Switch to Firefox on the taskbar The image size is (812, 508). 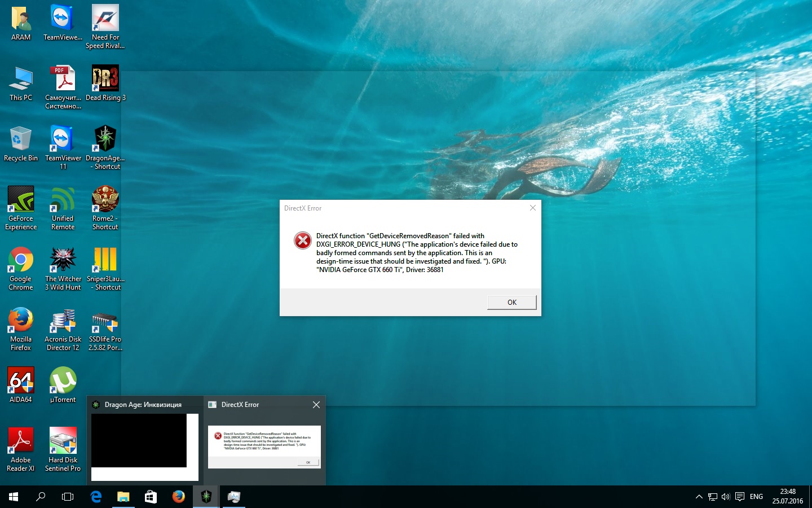[x=178, y=497]
